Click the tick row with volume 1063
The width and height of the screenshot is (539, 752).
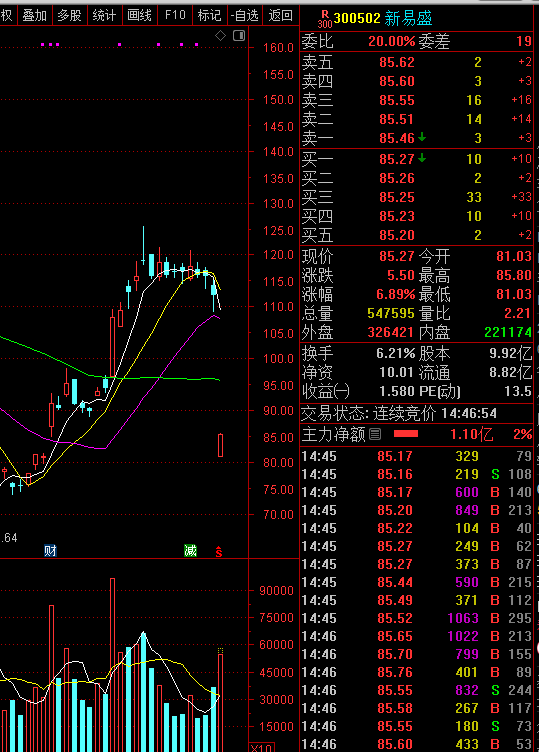(x=416, y=618)
